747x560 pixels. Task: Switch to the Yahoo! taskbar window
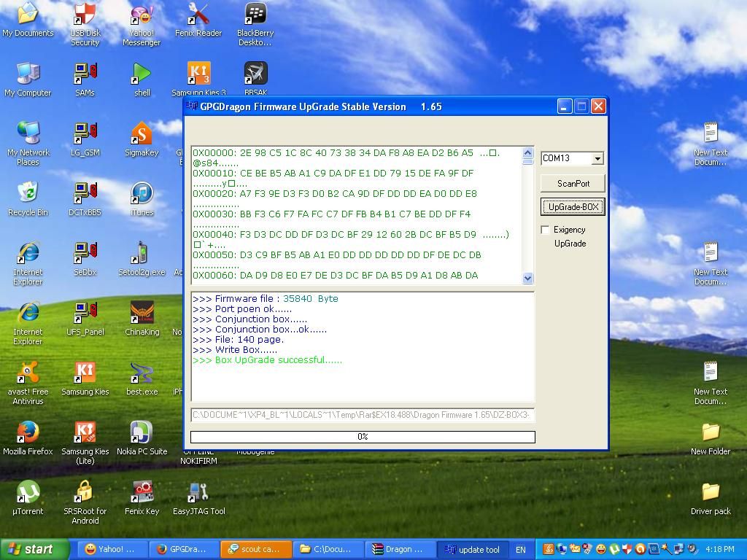point(112,550)
